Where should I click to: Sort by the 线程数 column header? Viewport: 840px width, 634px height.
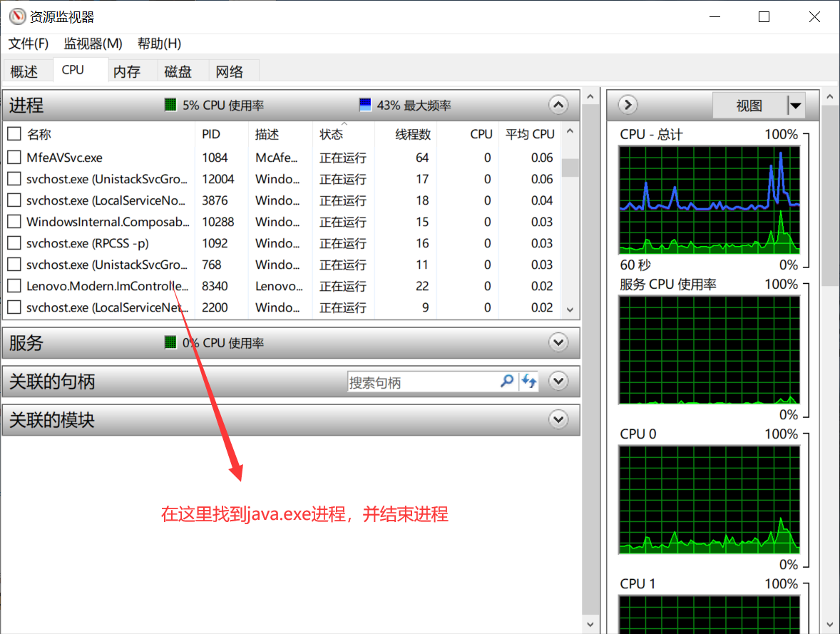pos(406,134)
